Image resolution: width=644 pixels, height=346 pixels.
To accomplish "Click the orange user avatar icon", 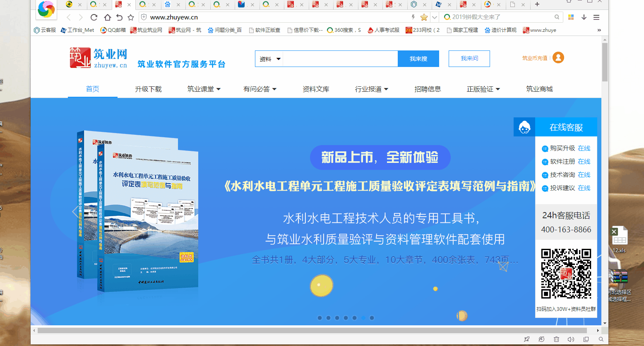I will 558,58.
